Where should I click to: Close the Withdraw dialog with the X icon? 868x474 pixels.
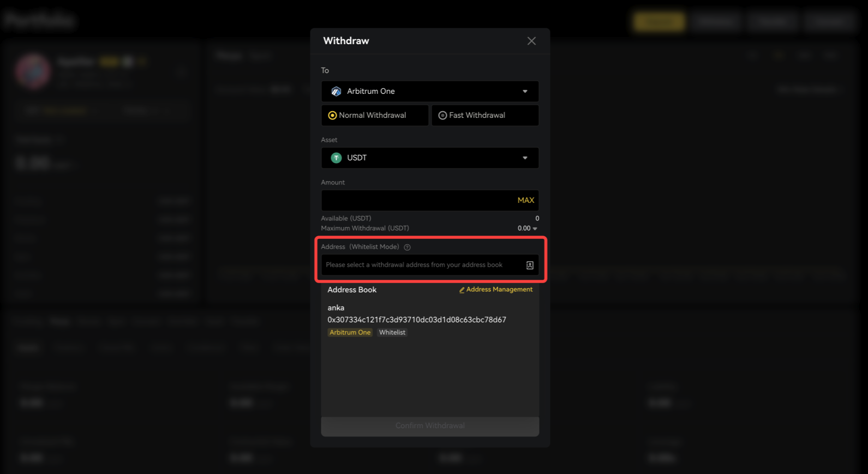pos(531,41)
